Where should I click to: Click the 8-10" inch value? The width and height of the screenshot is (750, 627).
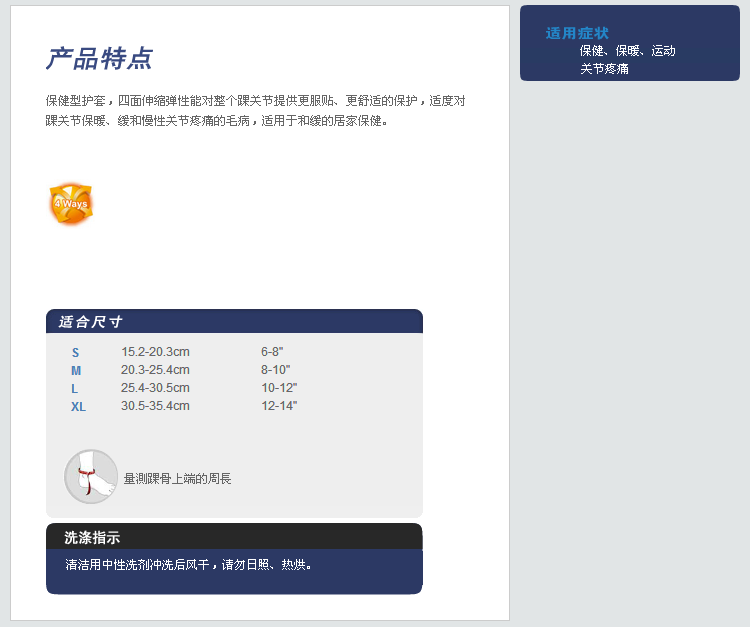(276, 370)
